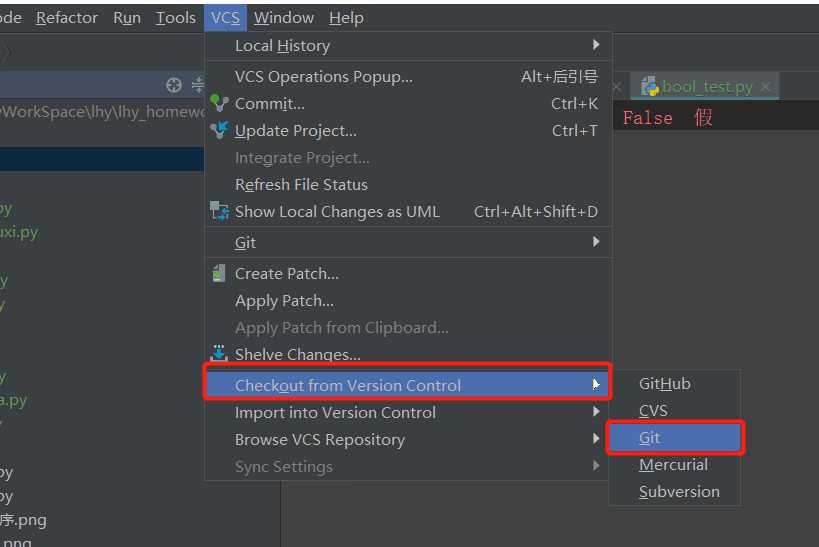This screenshot has height=547, width=819.
Task: Click the locate target icon in project panel
Action: [x=174, y=85]
